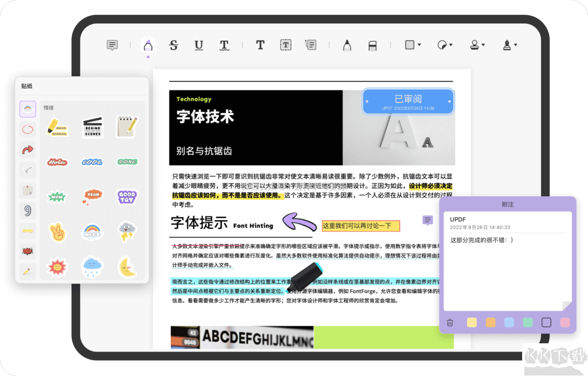Select the highlighter tool in the toolbar
588x376 pixels.
(x=148, y=45)
